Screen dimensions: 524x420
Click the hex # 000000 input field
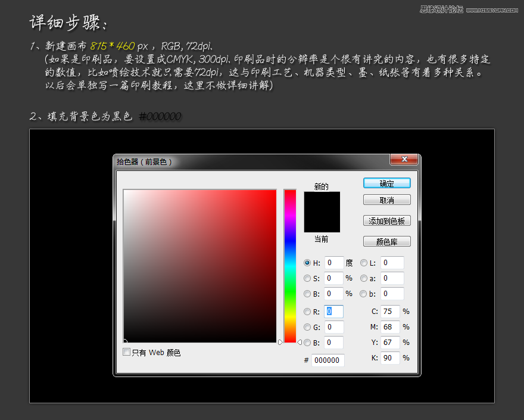pyautogui.click(x=327, y=360)
